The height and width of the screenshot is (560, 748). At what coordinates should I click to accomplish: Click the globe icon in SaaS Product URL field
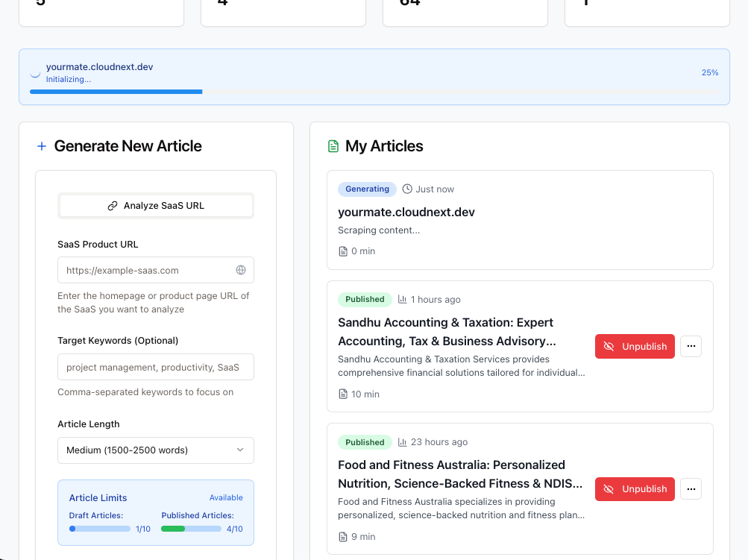tap(241, 270)
